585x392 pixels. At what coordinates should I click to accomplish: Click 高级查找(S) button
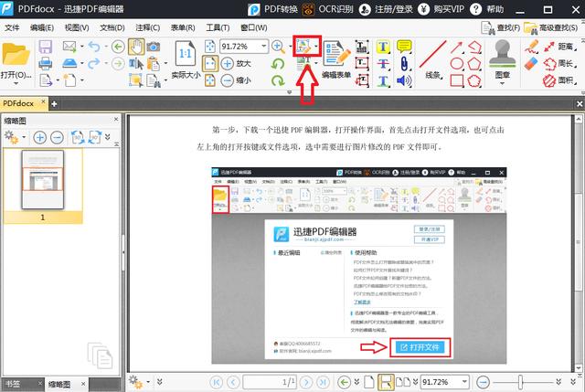(x=551, y=27)
